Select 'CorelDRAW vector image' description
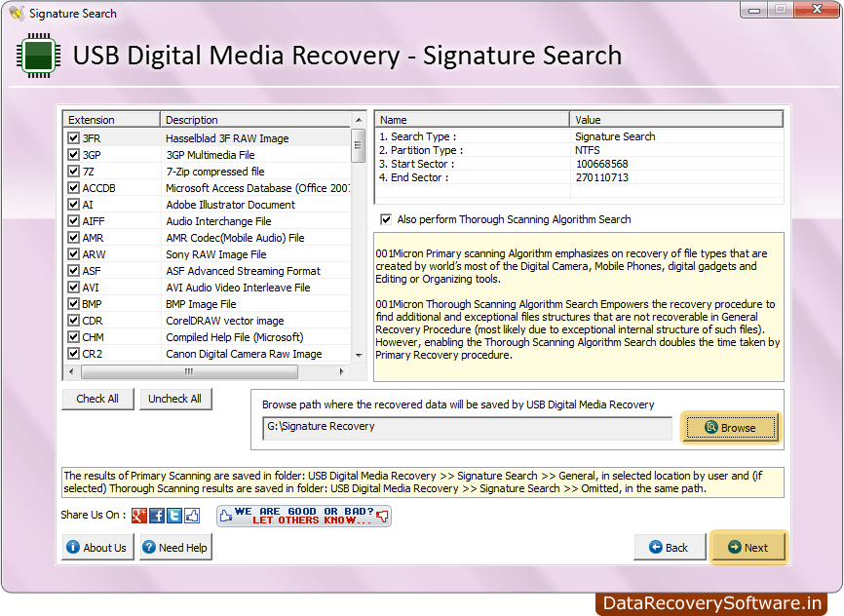The height and width of the screenshot is (616, 844). click(x=225, y=321)
